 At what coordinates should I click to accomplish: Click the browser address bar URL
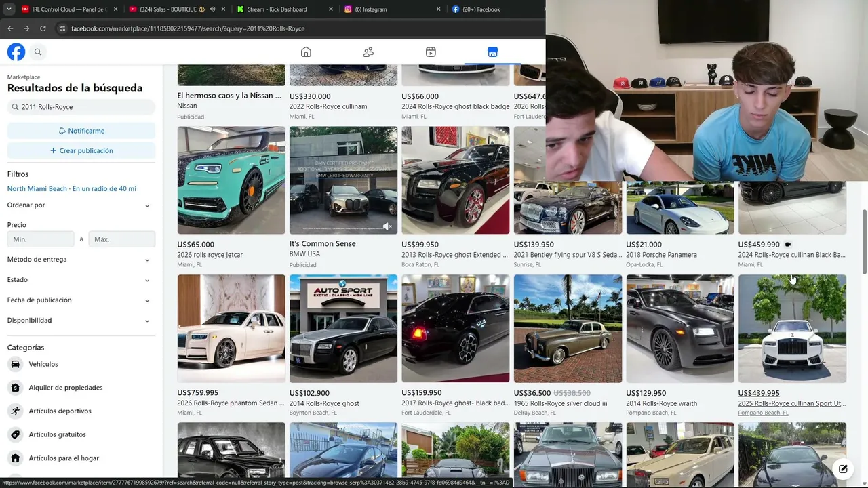tap(188, 28)
